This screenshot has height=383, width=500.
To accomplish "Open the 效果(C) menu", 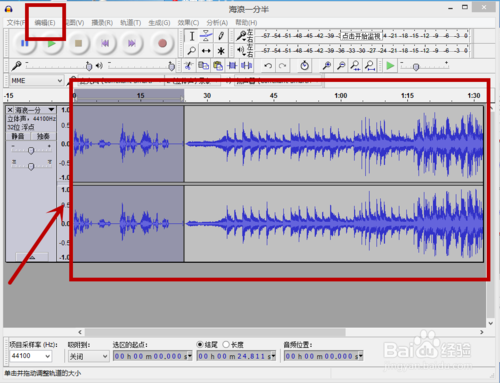I will point(188,23).
